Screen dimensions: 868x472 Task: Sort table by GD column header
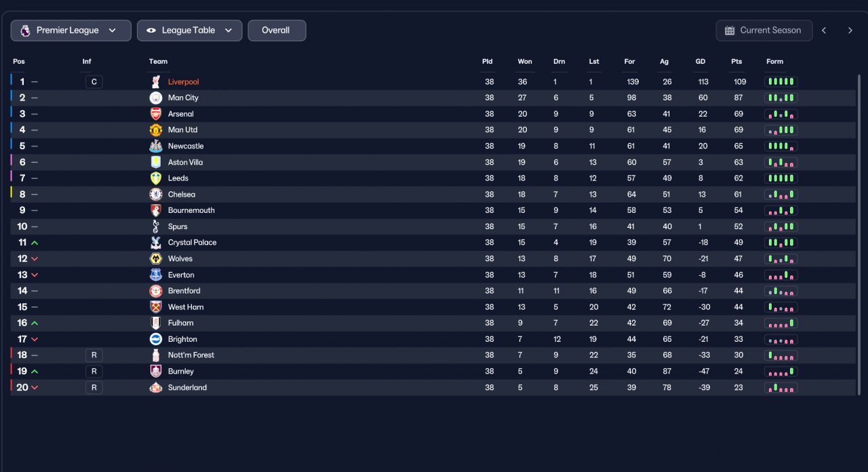tap(701, 62)
